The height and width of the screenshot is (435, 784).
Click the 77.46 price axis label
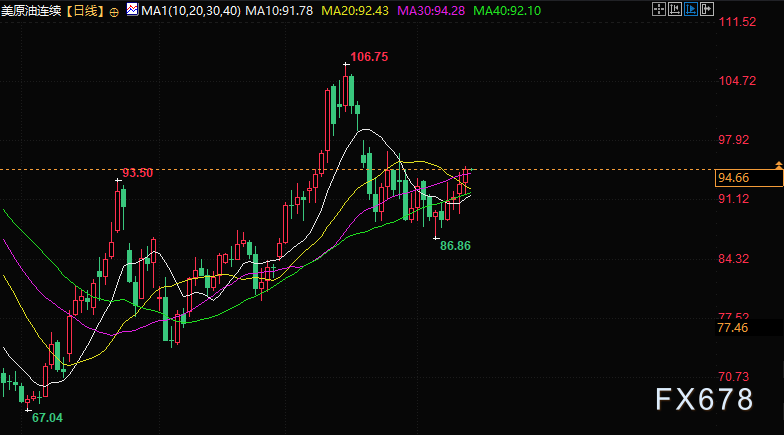(732, 328)
